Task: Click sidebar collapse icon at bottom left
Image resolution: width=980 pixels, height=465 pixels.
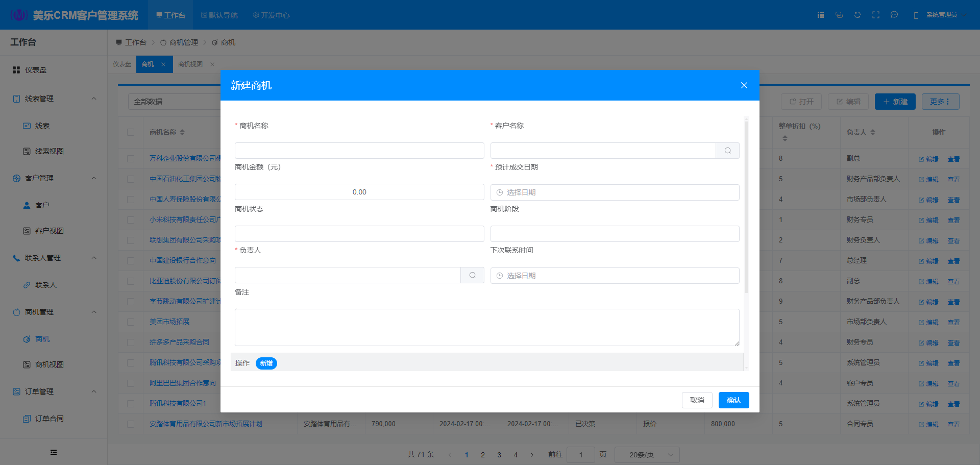Action: click(54, 452)
